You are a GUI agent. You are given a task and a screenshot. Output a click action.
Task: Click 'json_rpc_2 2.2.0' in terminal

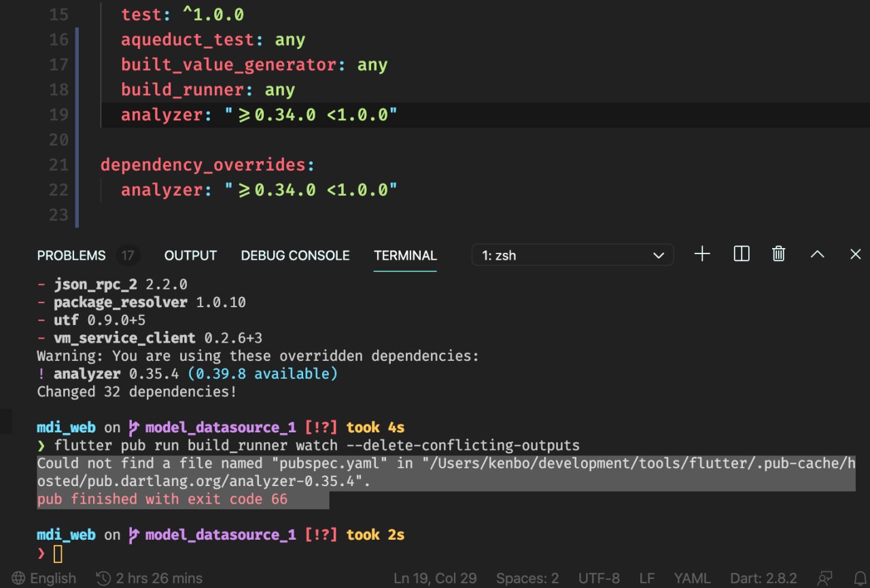coord(120,284)
